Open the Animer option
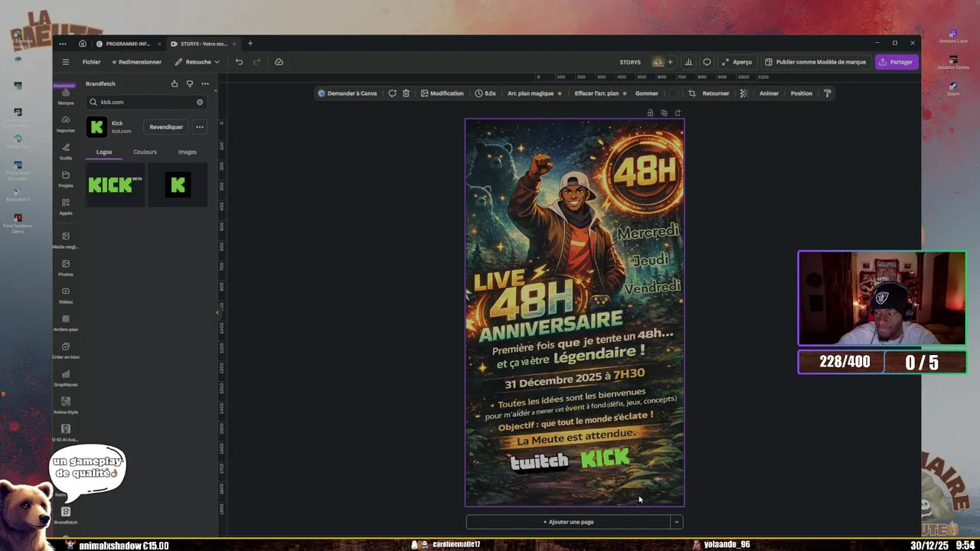Screen dimensions: 980x551 (769, 93)
